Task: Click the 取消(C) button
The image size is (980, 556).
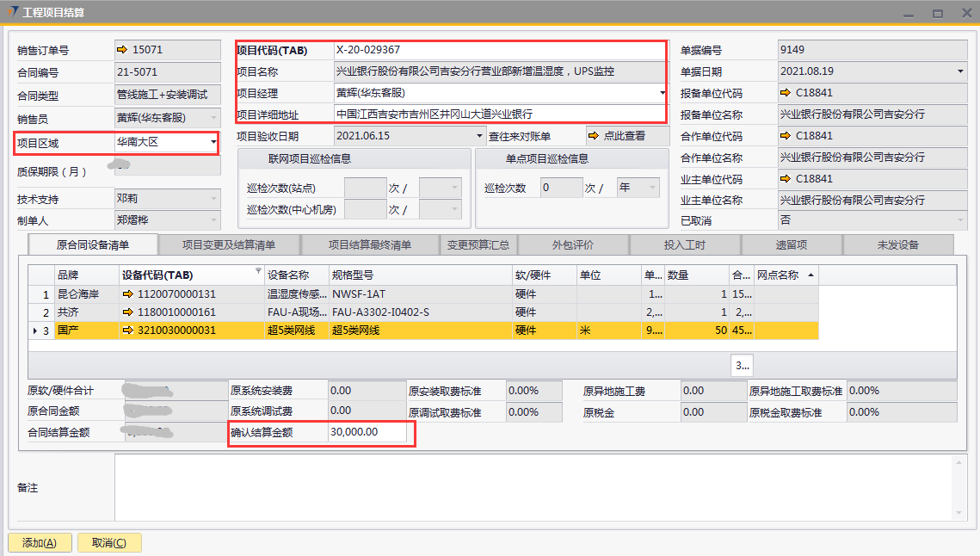Action: (109, 543)
